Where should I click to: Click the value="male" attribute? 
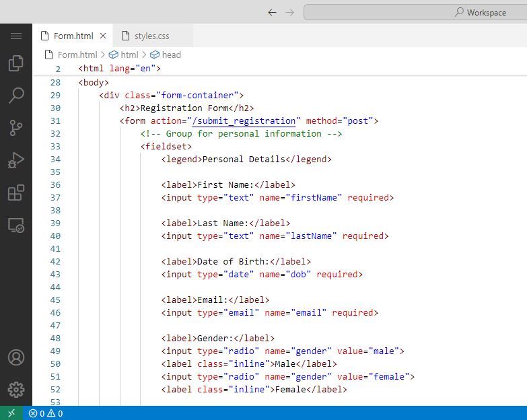(368, 351)
